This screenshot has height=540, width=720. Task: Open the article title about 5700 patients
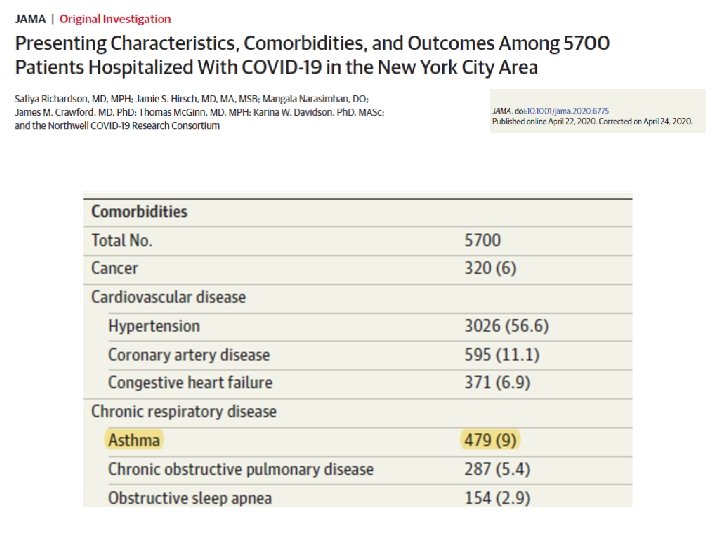tap(312, 56)
